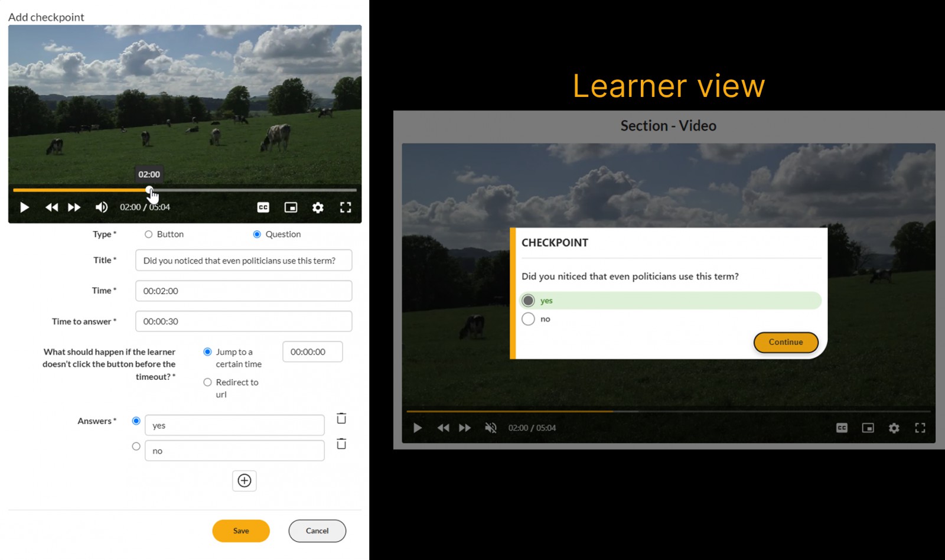Screen dimensions: 945x560
Task: Enter fullscreen in editor video
Action: coord(346,207)
